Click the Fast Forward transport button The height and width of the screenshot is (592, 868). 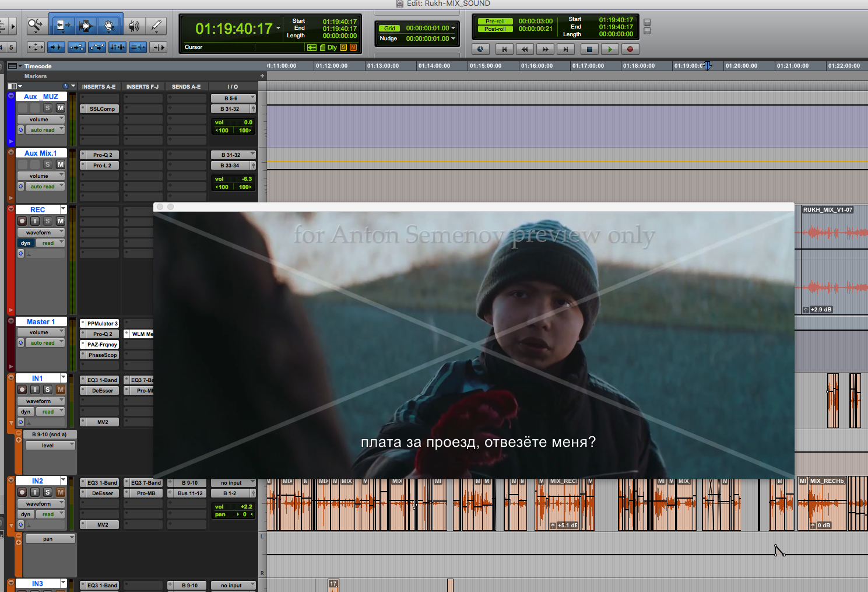coord(545,50)
